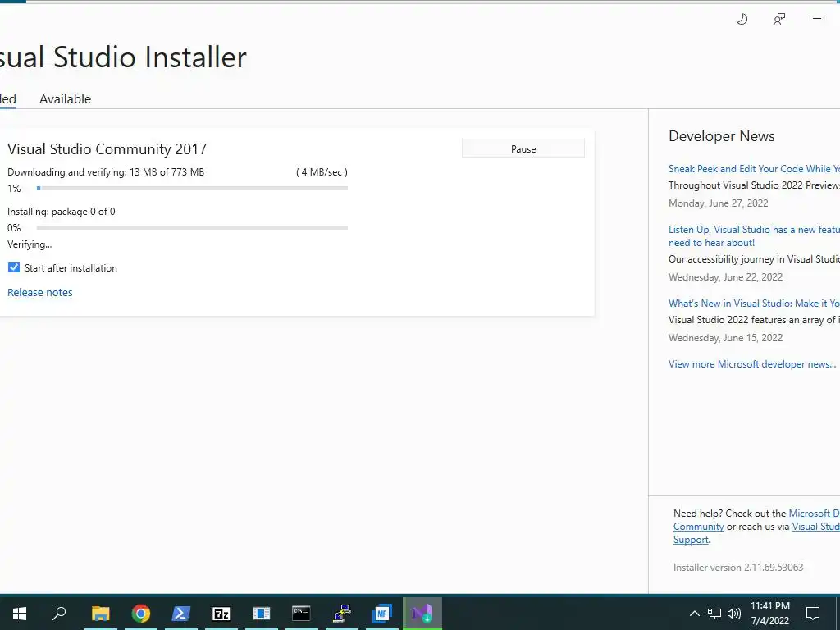Switch to the Available tab
This screenshot has width=840, height=630.
point(66,99)
